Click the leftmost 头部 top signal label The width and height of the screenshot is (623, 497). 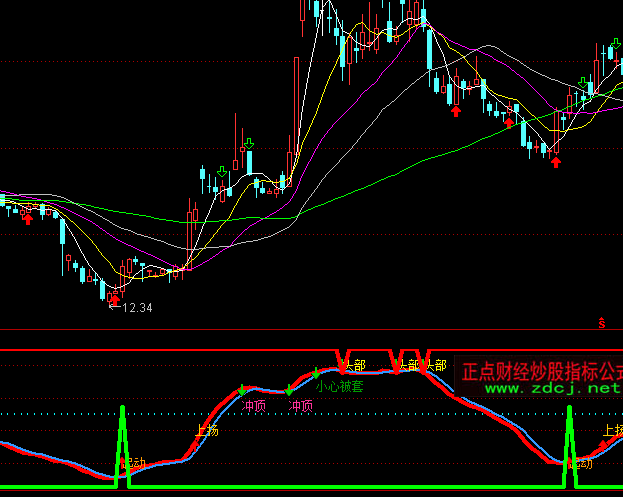(x=353, y=365)
